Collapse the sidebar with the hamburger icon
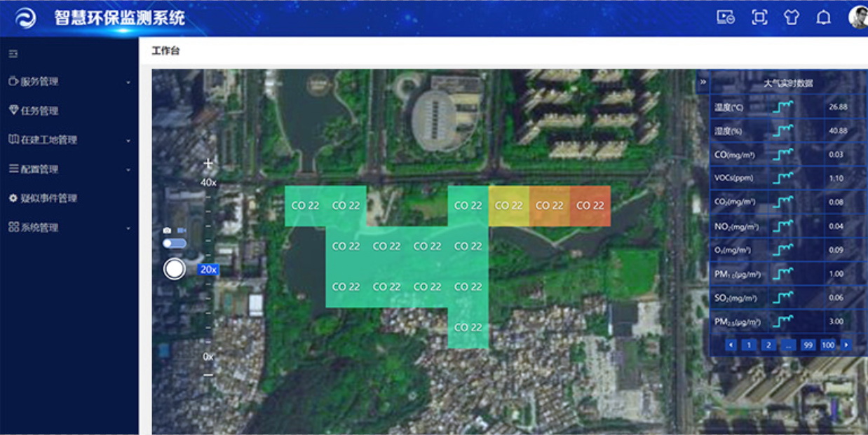868x435 pixels. click(x=13, y=54)
